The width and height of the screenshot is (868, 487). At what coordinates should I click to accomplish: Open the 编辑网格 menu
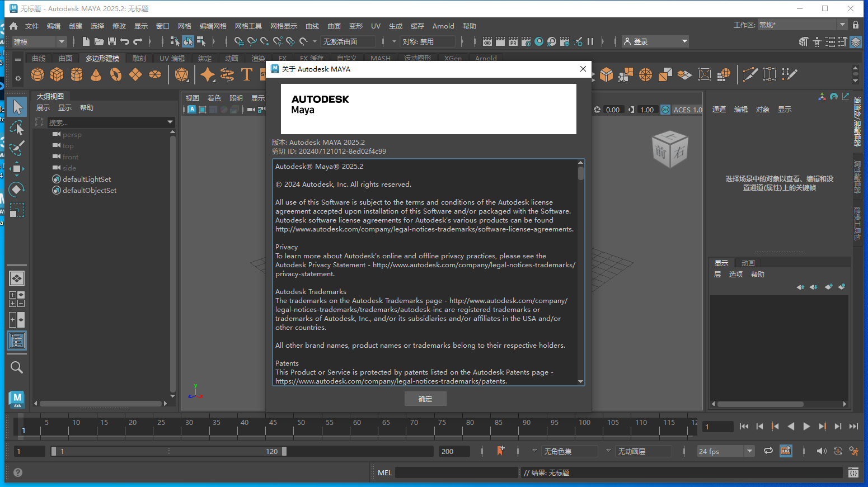[x=213, y=26]
